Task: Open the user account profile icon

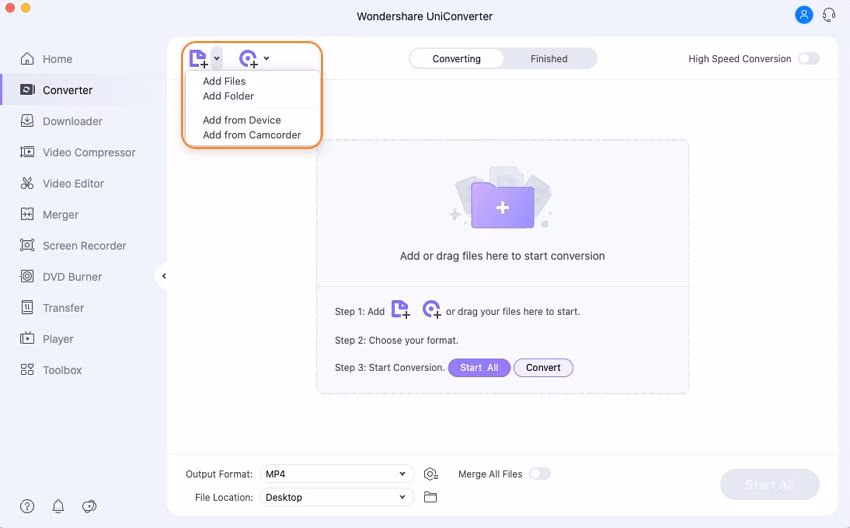Action: coord(804,15)
